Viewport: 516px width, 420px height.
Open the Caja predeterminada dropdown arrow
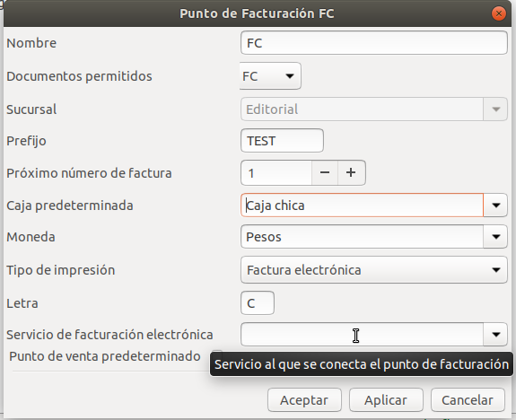coord(495,205)
